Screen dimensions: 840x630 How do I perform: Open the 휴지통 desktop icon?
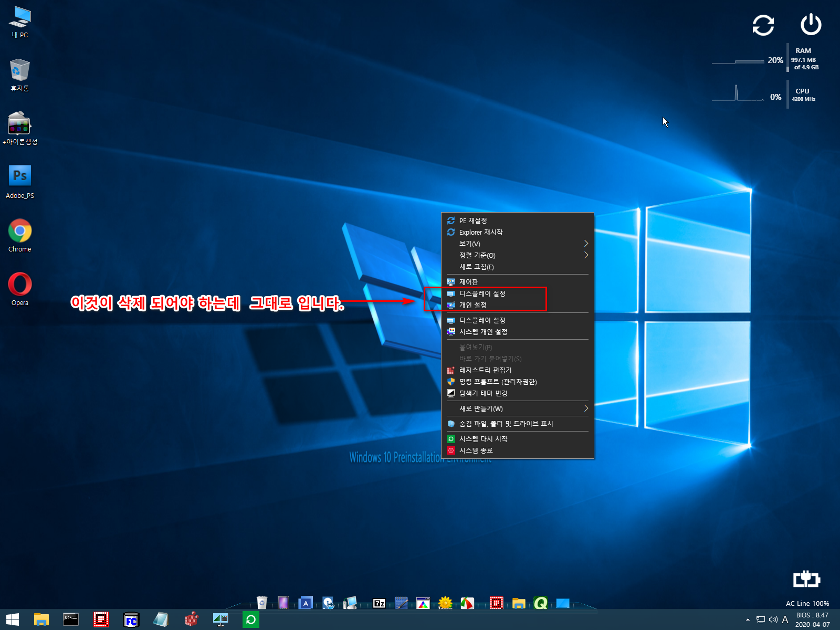pyautogui.click(x=20, y=76)
